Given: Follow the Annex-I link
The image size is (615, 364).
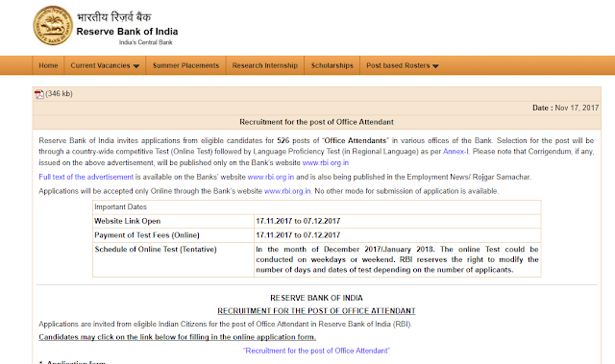Looking at the screenshot, I should (455, 151).
